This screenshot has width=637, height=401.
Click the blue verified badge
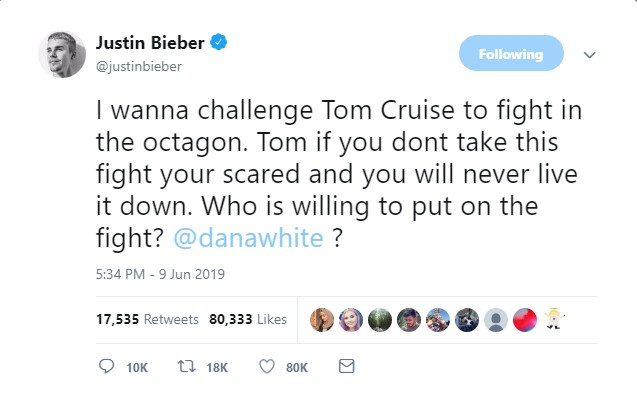click(217, 44)
